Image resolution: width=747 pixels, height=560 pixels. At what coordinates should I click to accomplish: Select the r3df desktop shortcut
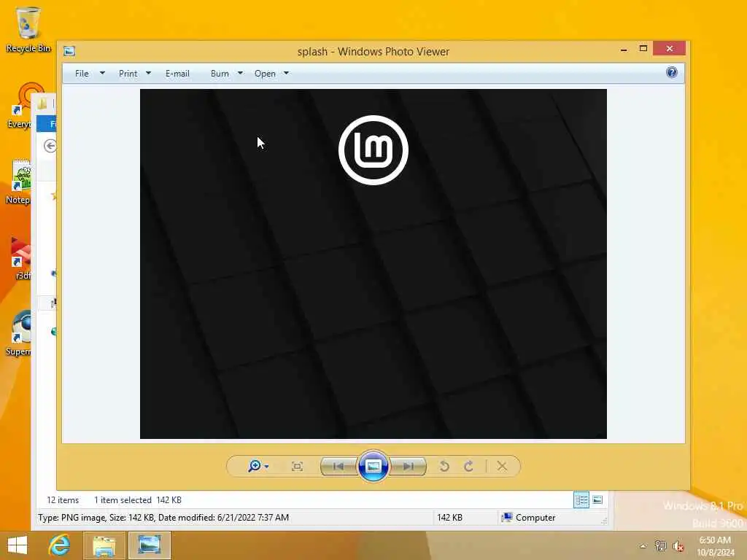(x=20, y=258)
